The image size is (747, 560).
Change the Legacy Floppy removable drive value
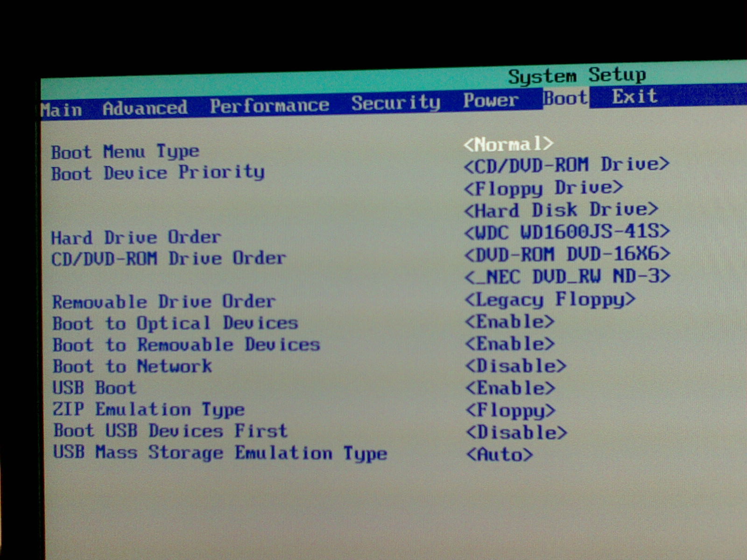tap(550, 300)
